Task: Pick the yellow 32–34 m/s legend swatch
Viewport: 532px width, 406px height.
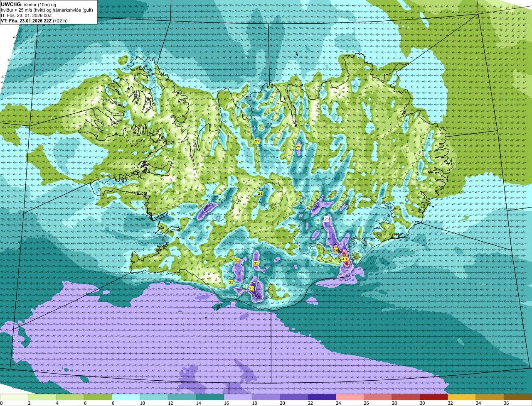Action: (x=462, y=397)
